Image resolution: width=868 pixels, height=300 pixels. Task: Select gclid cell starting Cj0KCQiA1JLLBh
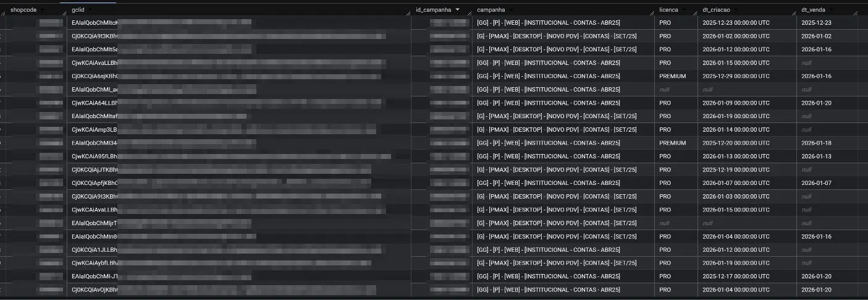(239, 250)
